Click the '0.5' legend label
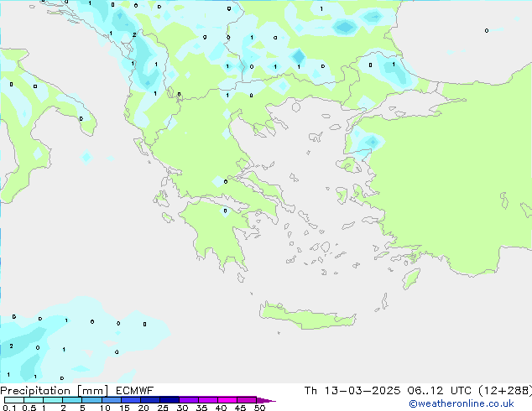 pyautogui.click(x=29, y=408)
